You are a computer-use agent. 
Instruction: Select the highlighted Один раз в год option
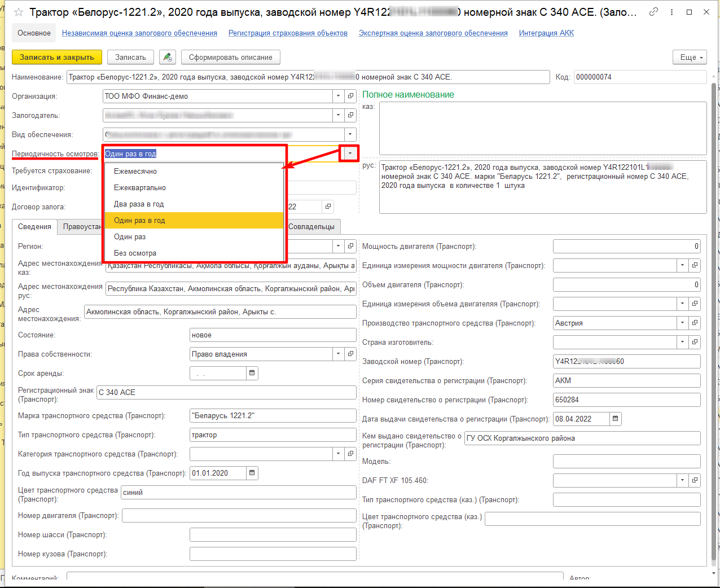pos(194,220)
